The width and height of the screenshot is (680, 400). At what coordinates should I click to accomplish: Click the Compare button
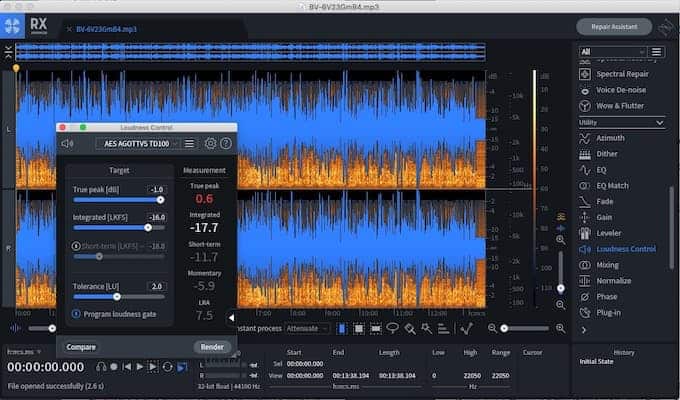click(x=81, y=347)
